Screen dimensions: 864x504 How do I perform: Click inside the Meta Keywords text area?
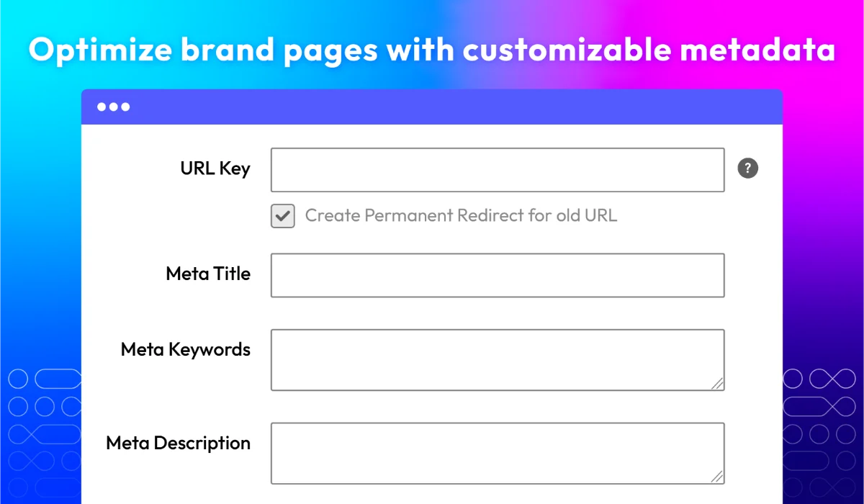498,360
